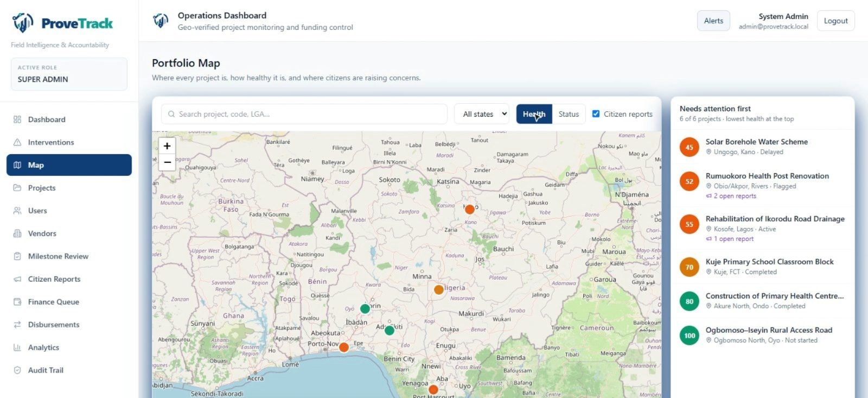Open Audit Trail page

coord(69,370)
